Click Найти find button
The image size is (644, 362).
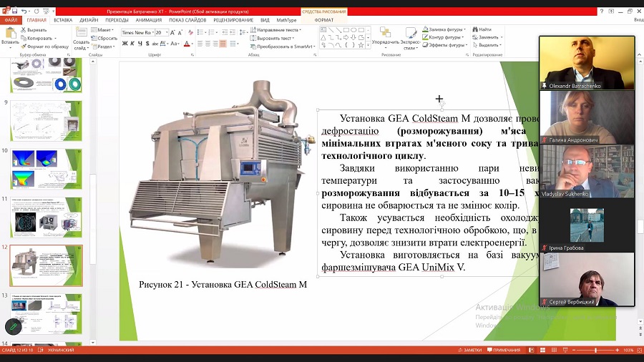pos(482,29)
